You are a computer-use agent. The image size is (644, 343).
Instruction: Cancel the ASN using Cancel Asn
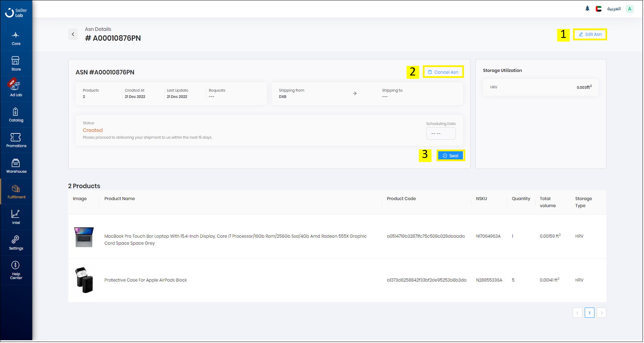[443, 72]
